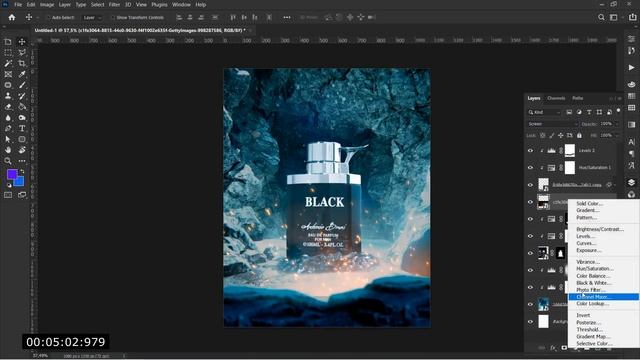The width and height of the screenshot is (640, 360).
Task: Open the Auto-Select Layer dropdown
Action: coord(92,18)
